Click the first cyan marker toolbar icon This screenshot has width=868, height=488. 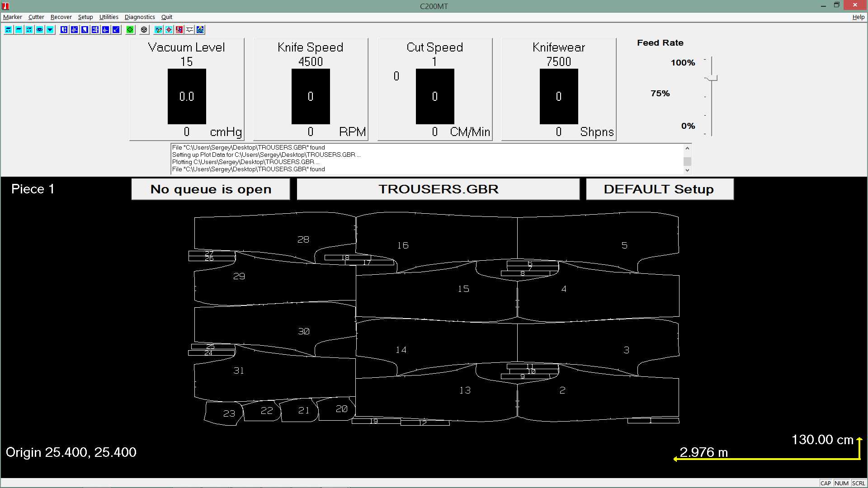click(x=8, y=29)
